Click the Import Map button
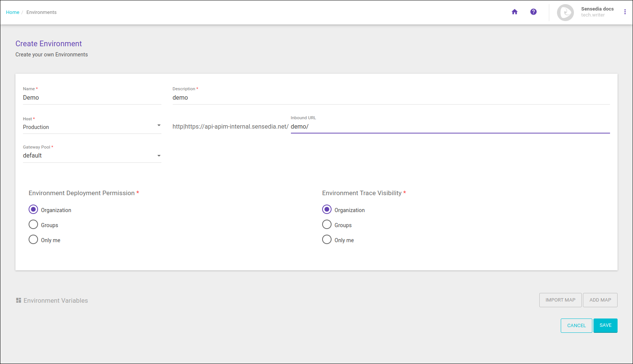633x364 pixels. pos(560,300)
